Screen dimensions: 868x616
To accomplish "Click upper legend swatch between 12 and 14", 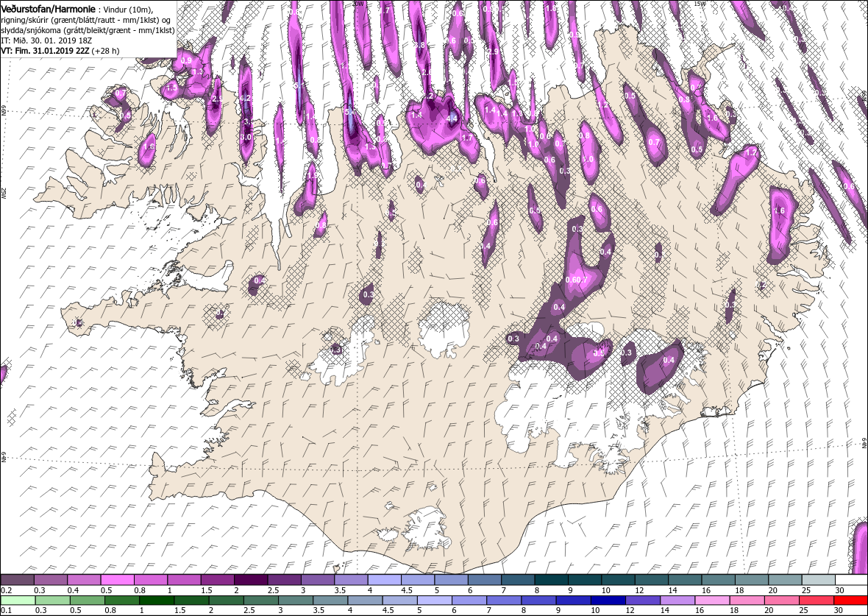I will (651, 579).
